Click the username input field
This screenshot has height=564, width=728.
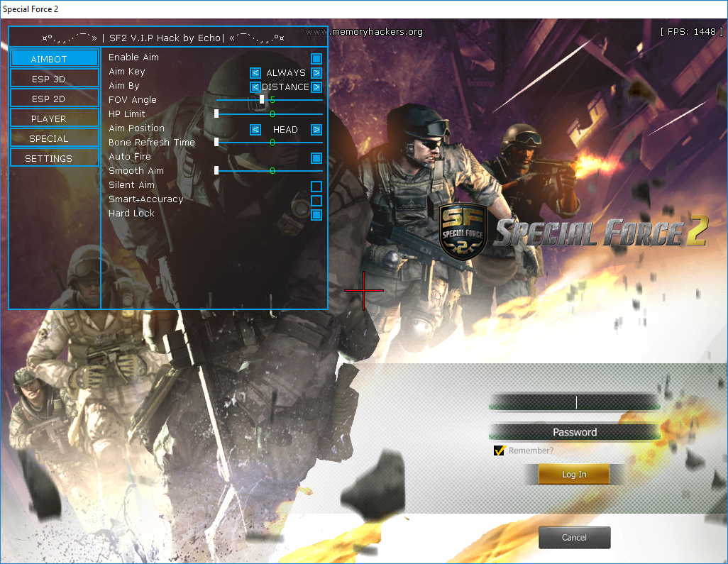coord(575,402)
